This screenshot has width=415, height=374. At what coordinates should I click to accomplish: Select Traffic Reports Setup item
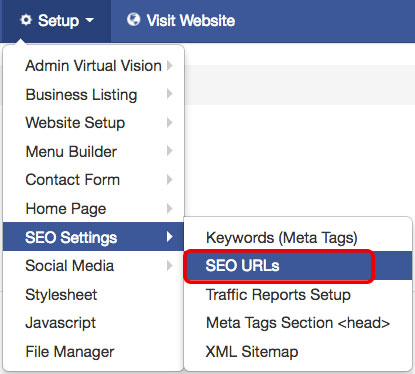pyautogui.click(x=278, y=295)
